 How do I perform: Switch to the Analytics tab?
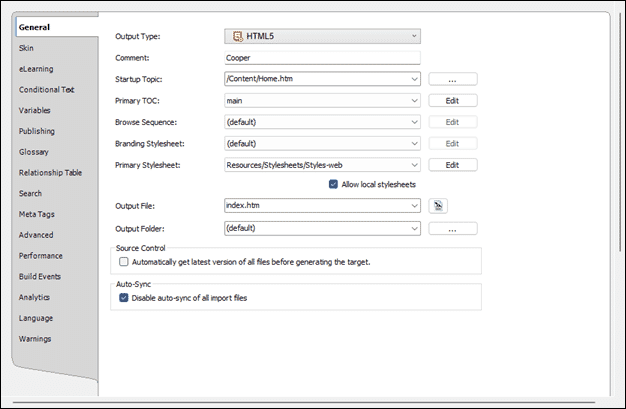click(x=34, y=297)
